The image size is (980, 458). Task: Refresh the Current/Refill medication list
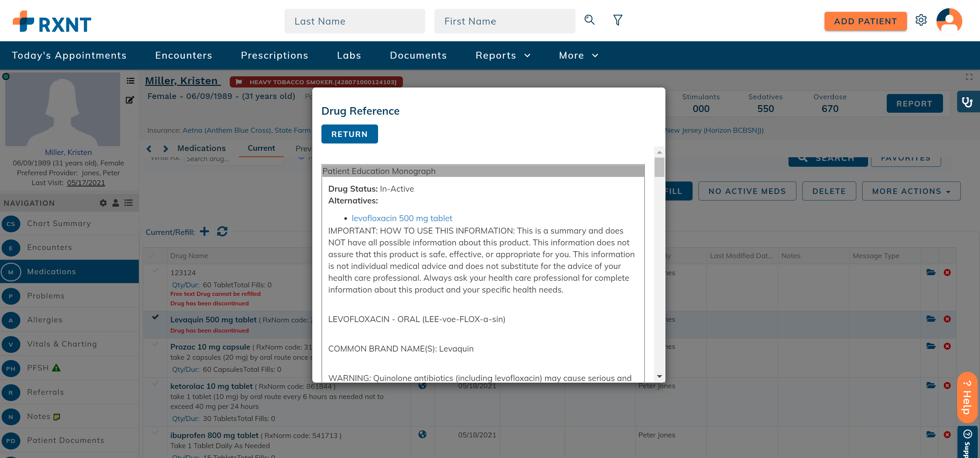222,232
